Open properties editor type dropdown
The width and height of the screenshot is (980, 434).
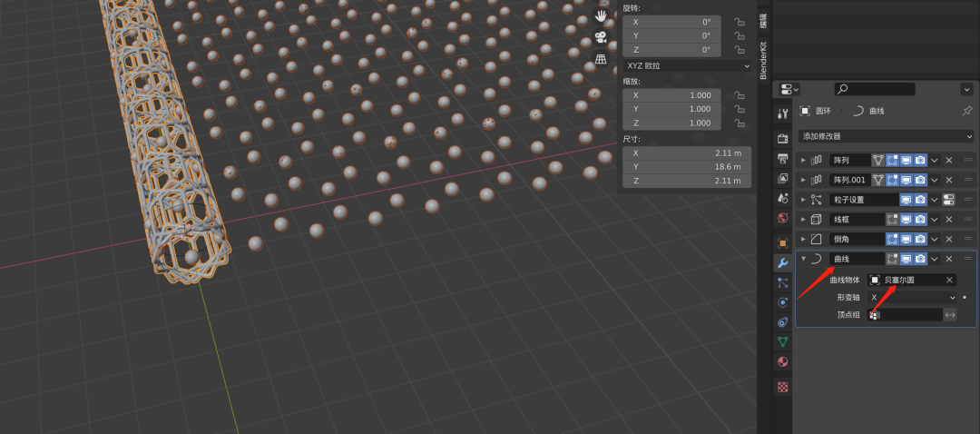click(x=789, y=89)
